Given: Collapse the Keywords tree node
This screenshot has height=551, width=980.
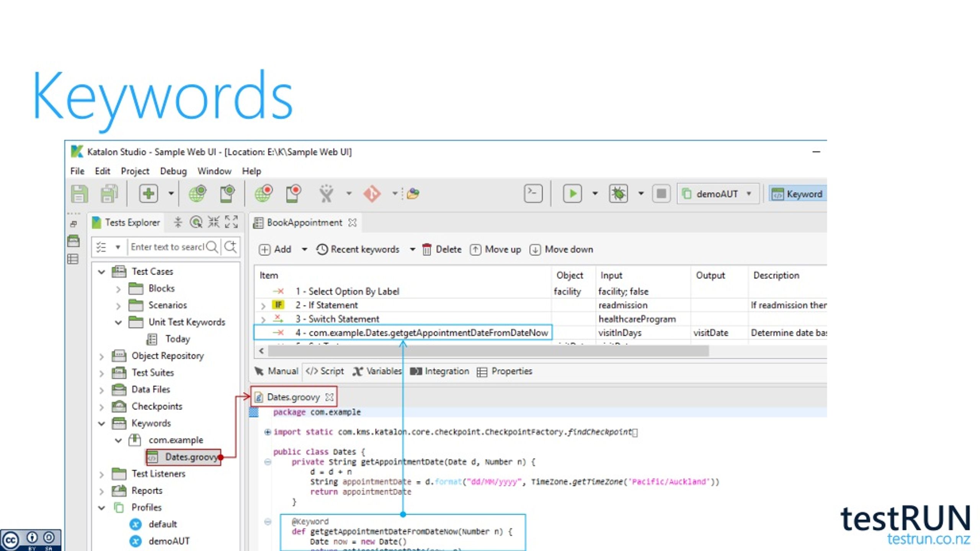Looking at the screenshot, I should point(101,424).
